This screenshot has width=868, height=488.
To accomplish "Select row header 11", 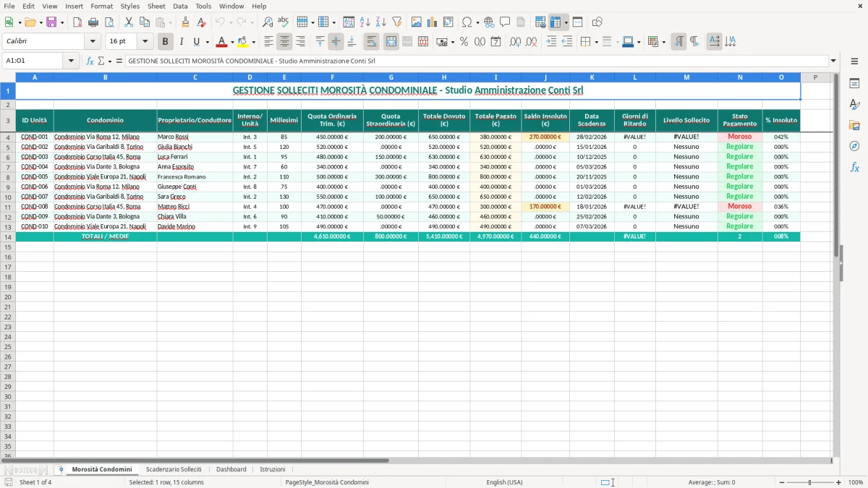I will 8,206.
